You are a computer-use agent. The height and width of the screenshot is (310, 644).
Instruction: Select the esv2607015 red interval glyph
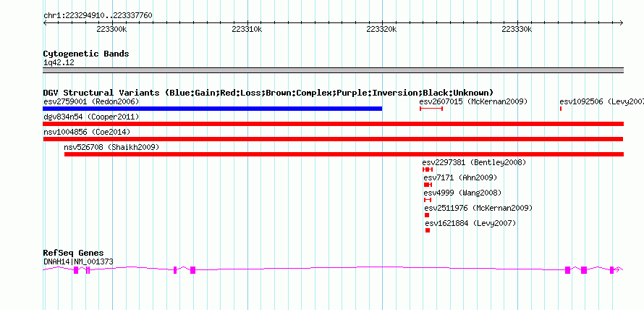click(x=431, y=109)
